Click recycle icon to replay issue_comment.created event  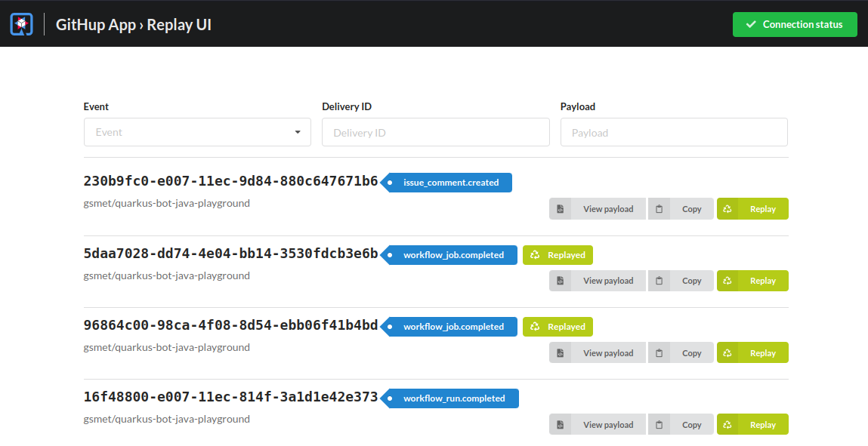pos(727,209)
